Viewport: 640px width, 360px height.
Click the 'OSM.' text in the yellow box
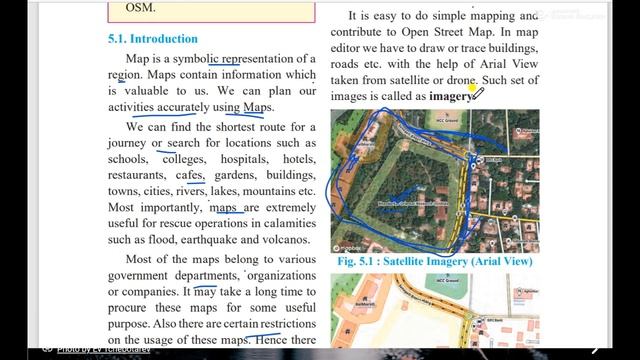[x=140, y=7]
